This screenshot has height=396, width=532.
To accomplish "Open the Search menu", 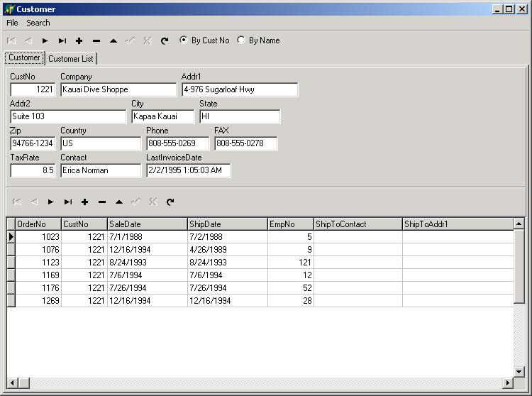I will (x=38, y=23).
